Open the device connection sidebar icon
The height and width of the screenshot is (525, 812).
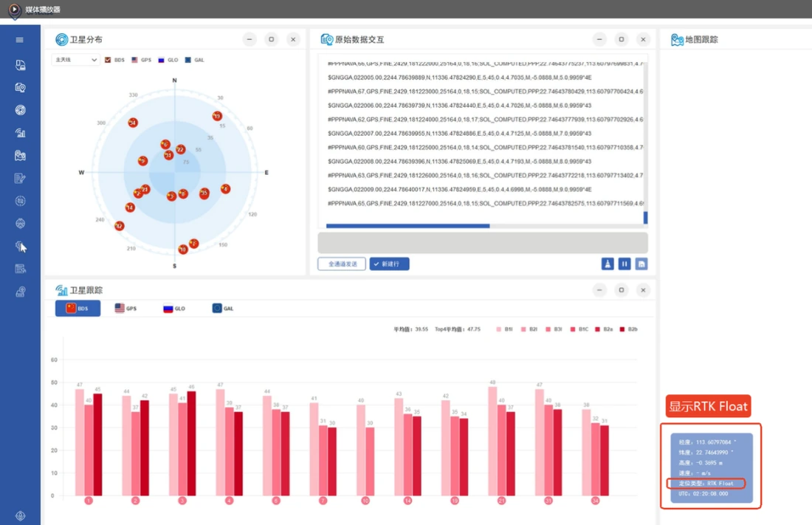pyautogui.click(x=20, y=65)
